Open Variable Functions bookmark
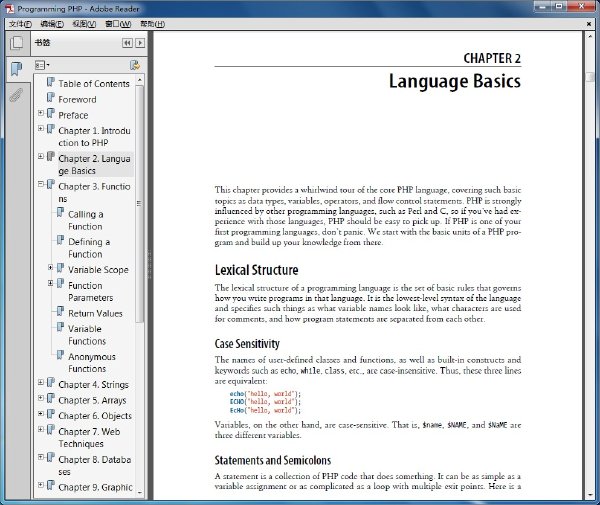Viewport: 600px width, 505px height. 87,335
